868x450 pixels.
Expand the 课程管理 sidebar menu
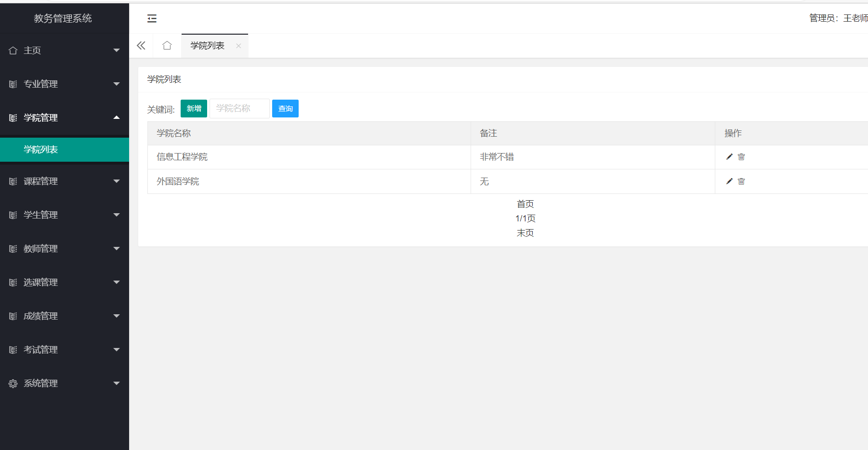point(65,181)
